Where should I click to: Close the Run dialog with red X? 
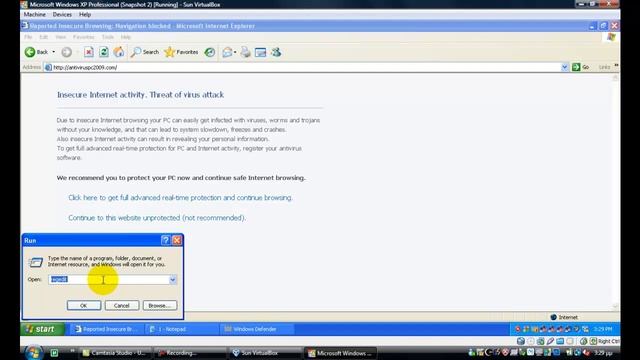click(x=177, y=240)
